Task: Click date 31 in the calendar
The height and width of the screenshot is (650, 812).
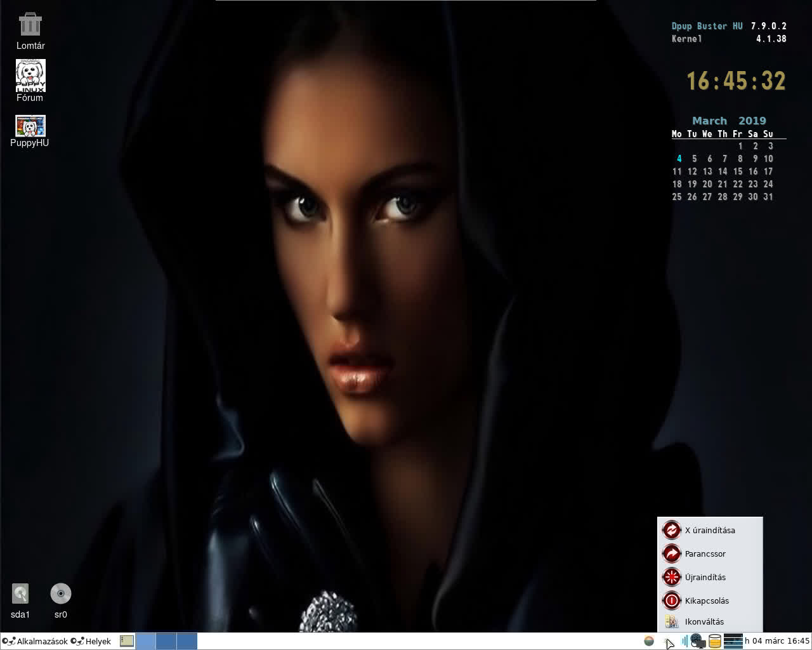Action: coord(768,197)
